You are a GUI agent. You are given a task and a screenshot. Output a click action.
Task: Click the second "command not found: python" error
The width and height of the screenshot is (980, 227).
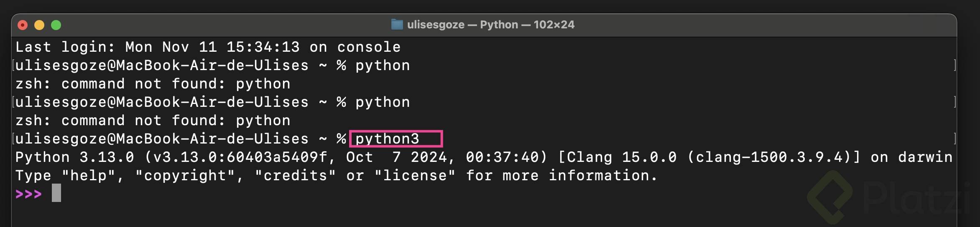[x=153, y=121]
